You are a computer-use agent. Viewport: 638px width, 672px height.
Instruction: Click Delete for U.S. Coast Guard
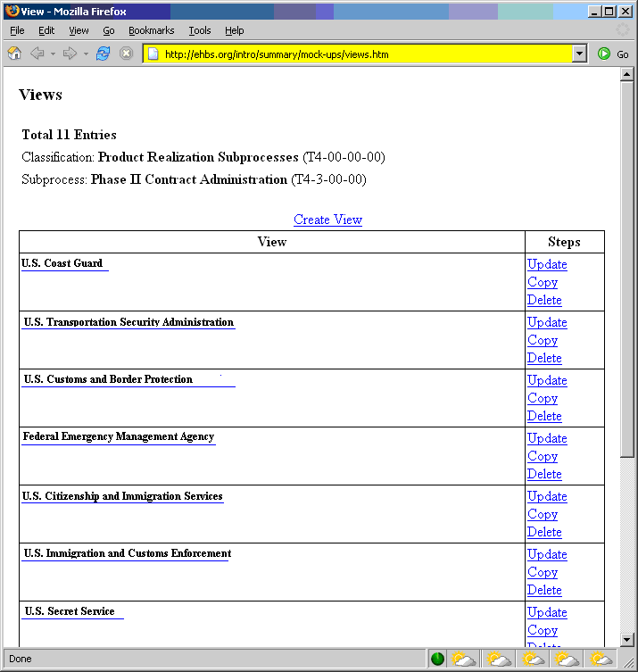[x=544, y=300]
